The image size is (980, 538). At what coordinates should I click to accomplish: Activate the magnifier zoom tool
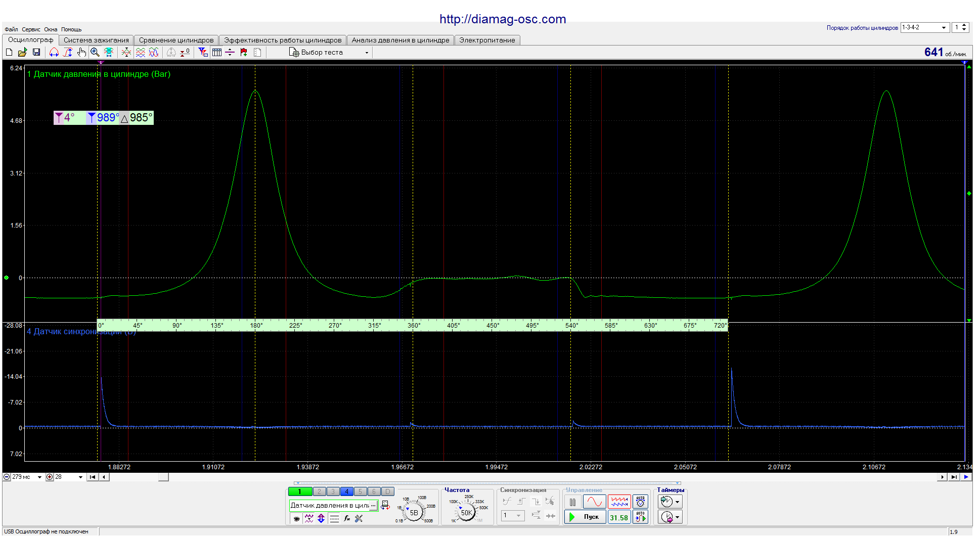pyautogui.click(x=95, y=52)
